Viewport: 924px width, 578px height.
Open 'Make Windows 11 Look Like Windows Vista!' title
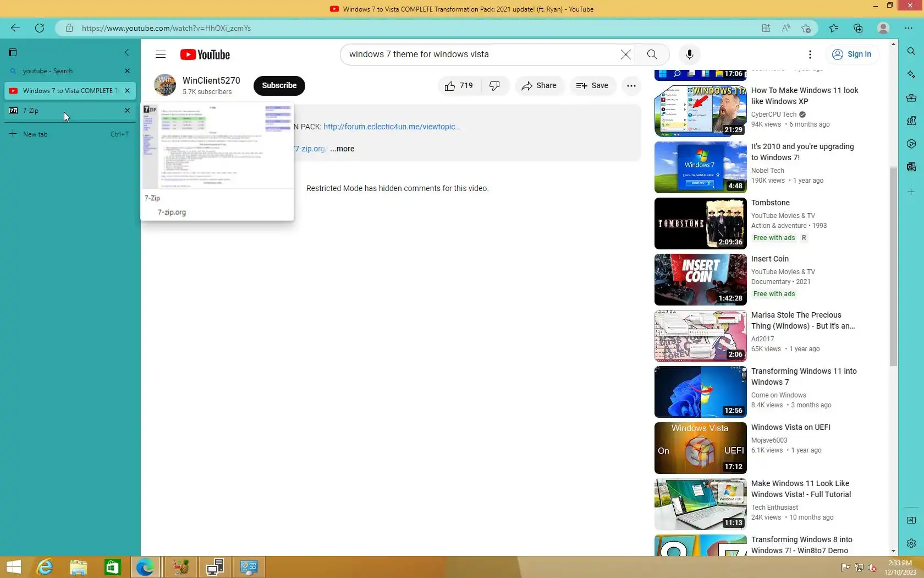tap(801, 489)
